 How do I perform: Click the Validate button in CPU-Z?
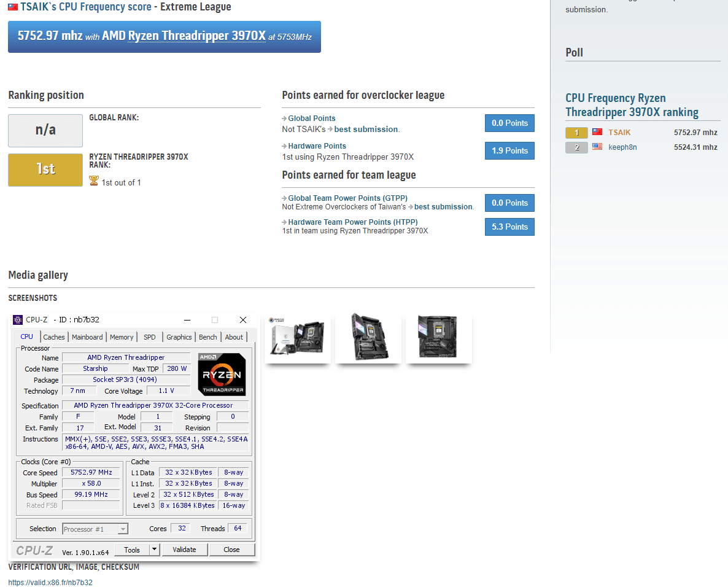[x=184, y=550]
